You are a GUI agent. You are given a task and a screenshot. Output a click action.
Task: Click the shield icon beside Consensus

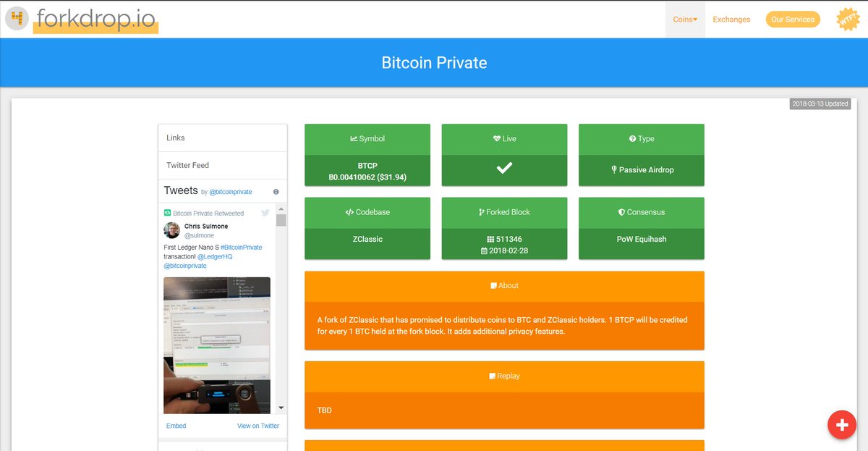621,212
